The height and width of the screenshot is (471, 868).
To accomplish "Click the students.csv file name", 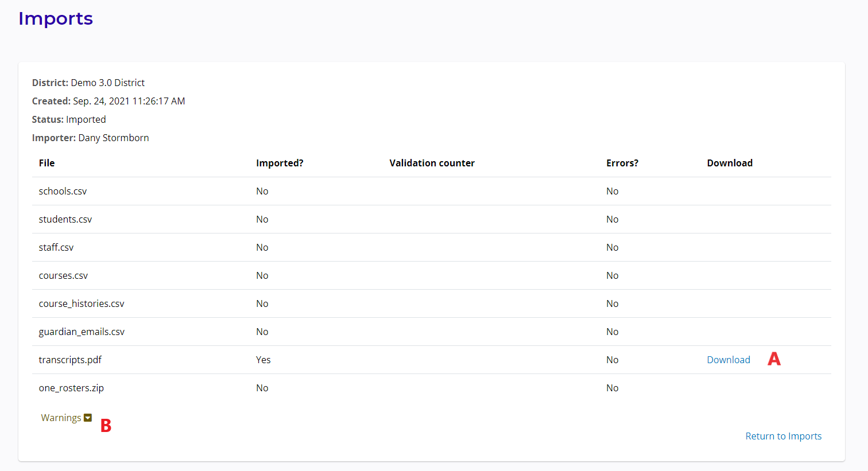I will point(65,219).
